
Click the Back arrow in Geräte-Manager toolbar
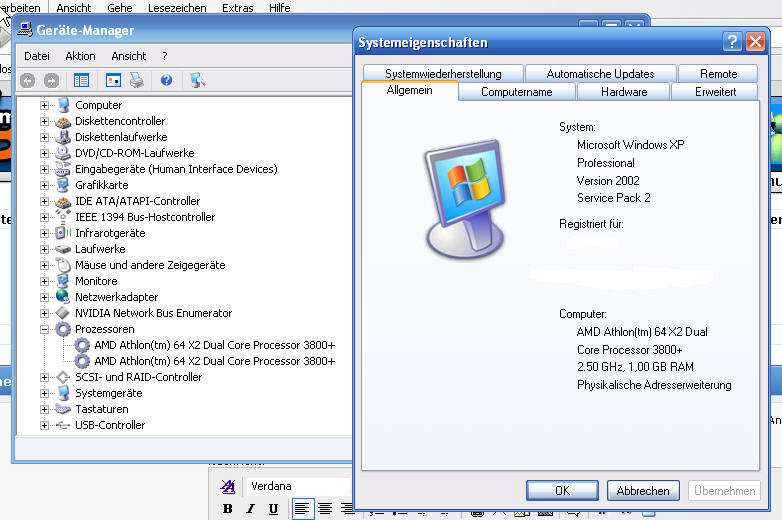point(27,80)
